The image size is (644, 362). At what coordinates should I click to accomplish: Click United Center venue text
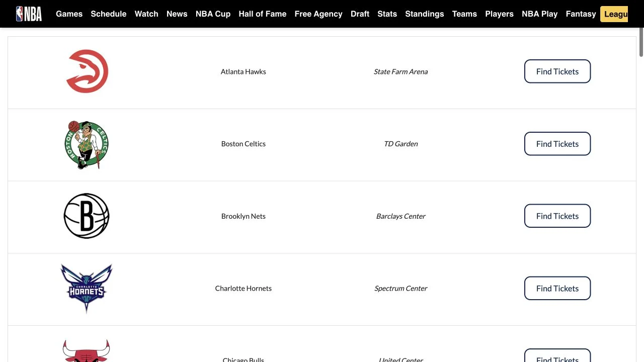point(401,359)
